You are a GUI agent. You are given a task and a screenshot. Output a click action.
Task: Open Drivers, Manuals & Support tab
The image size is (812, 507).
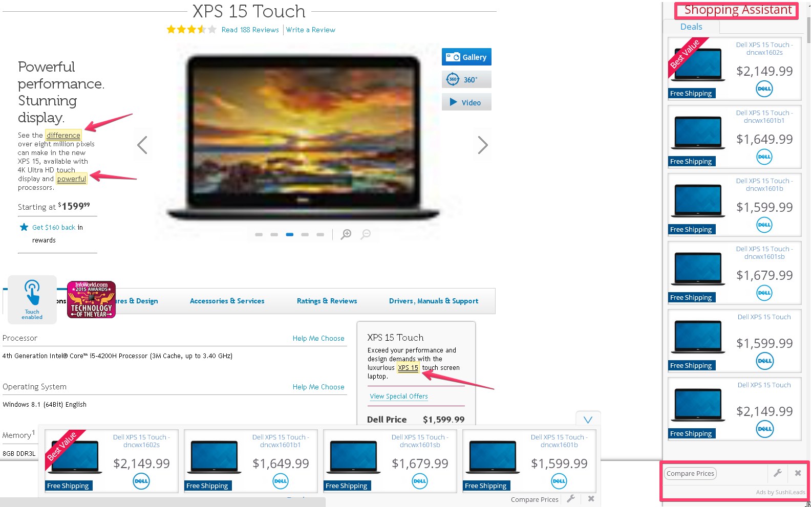(433, 301)
